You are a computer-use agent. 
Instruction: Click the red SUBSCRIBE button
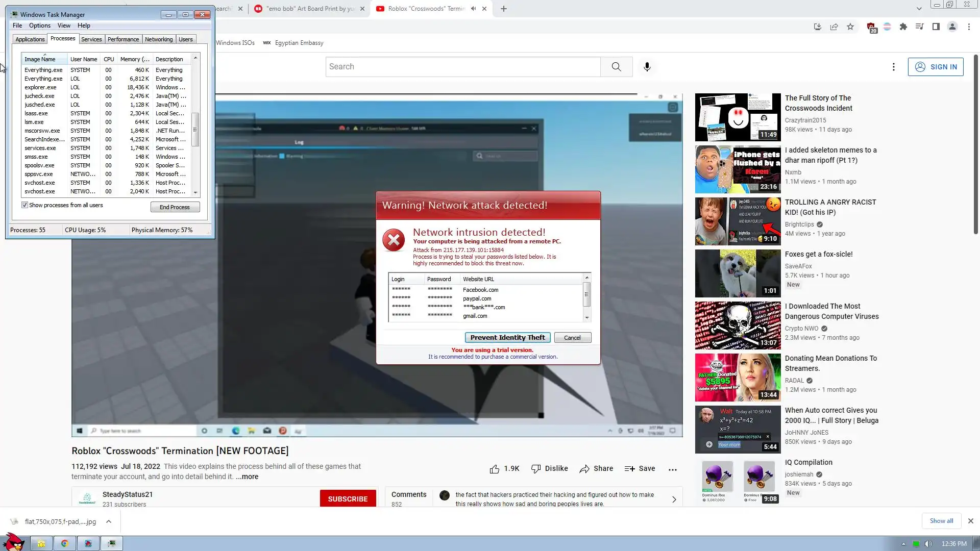348,499
